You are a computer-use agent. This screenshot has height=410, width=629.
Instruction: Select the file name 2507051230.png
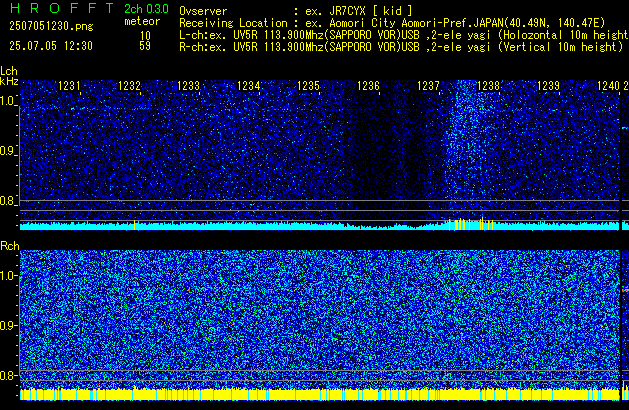[51, 26]
